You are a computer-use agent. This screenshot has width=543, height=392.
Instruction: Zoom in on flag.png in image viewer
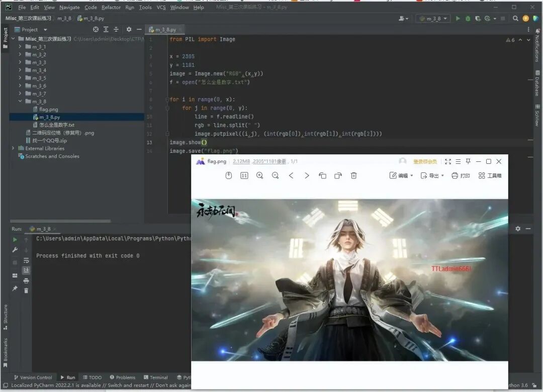tap(260, 175)
